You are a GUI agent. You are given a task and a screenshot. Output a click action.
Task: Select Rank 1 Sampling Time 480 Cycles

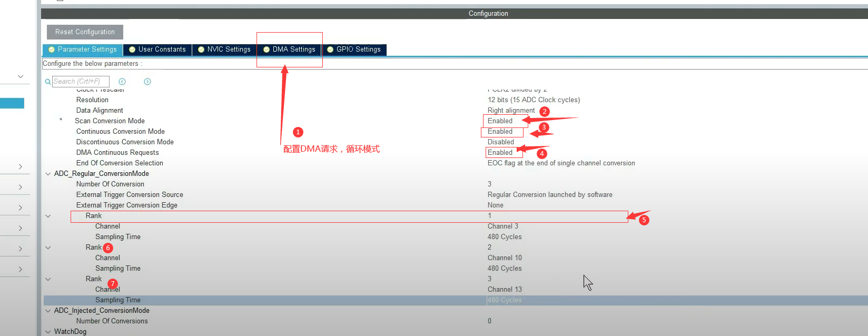505,237
